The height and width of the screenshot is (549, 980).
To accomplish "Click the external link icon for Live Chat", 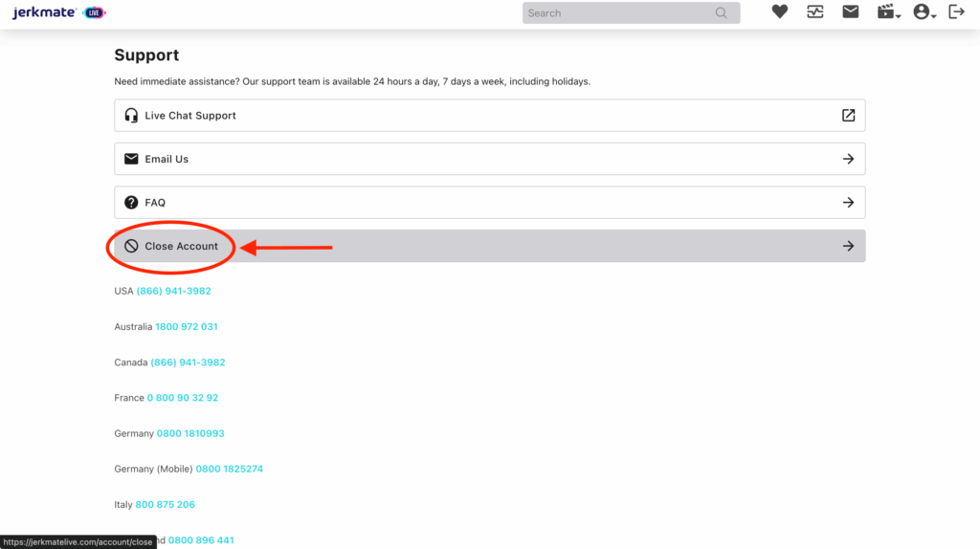I will click(x=848, y=116).
